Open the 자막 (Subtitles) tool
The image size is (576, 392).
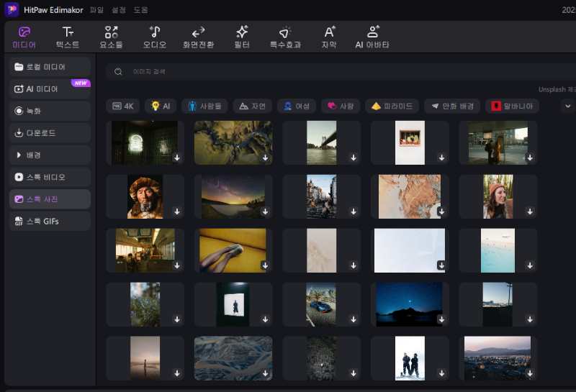pos(329,37)
